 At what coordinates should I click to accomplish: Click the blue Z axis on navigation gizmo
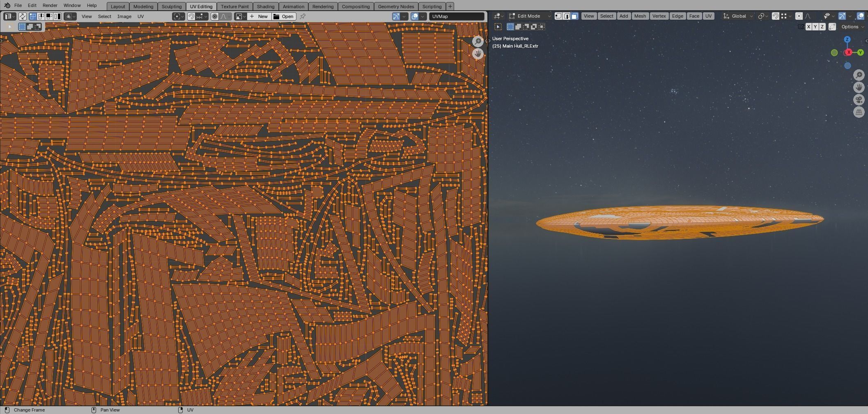[x=847, y=39]
